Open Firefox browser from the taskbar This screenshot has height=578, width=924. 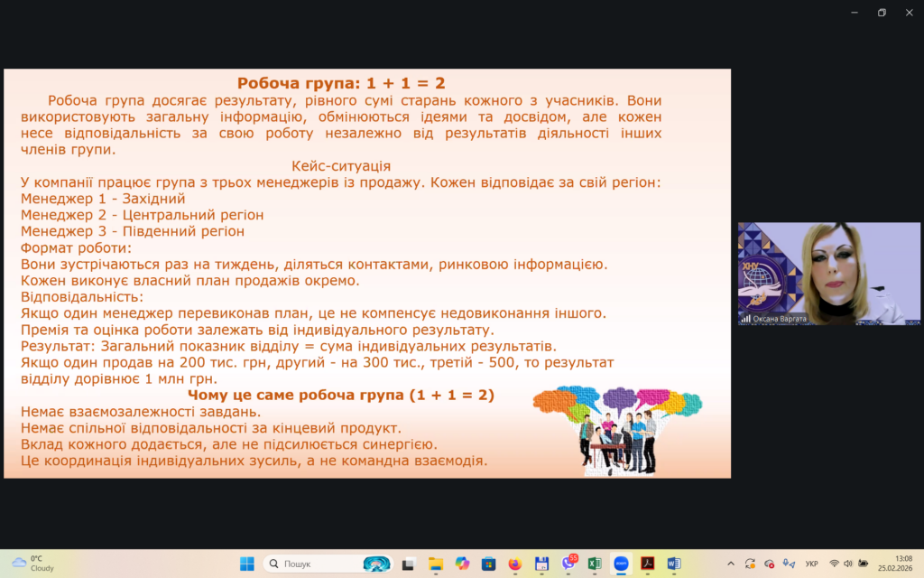click(x=515, y=564)
